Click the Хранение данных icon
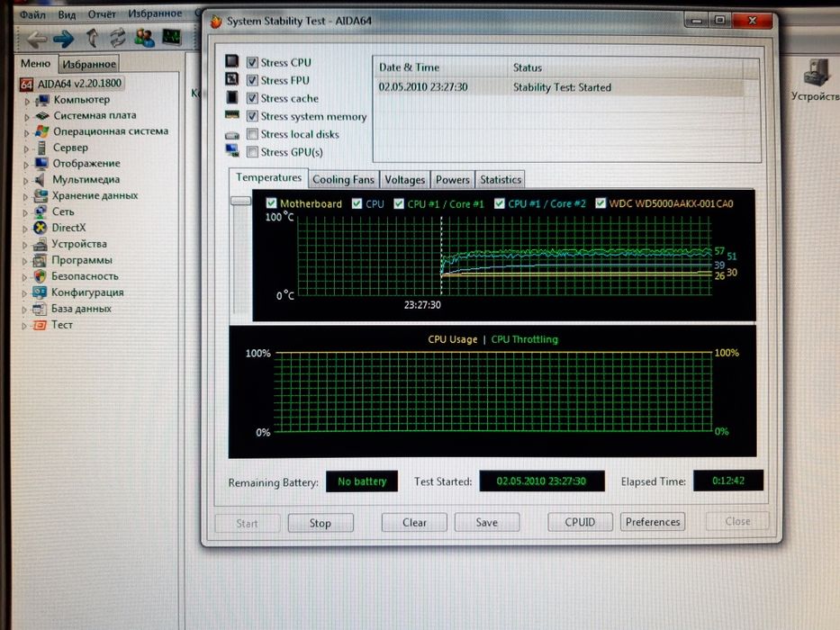Viewport: 840px width, 630px height. tap(41, 195)
